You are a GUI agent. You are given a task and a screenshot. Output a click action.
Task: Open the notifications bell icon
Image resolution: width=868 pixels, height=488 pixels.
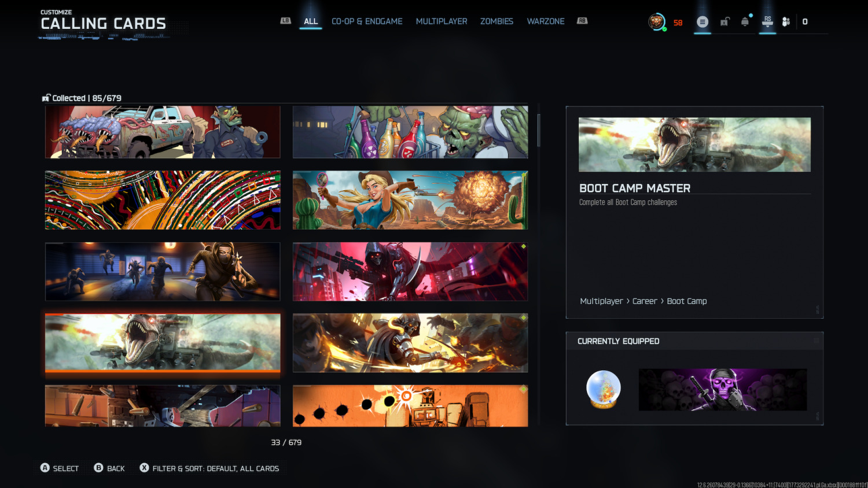point(745,22)
